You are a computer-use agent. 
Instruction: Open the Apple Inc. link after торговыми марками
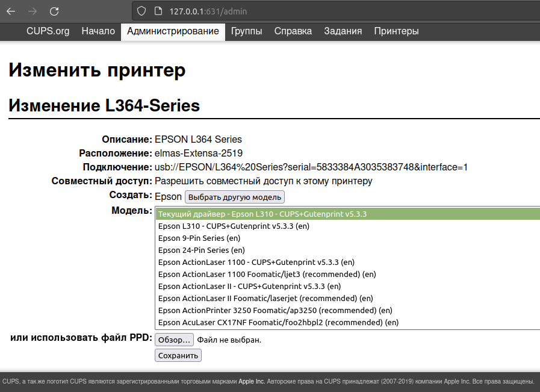coord(252,381)
